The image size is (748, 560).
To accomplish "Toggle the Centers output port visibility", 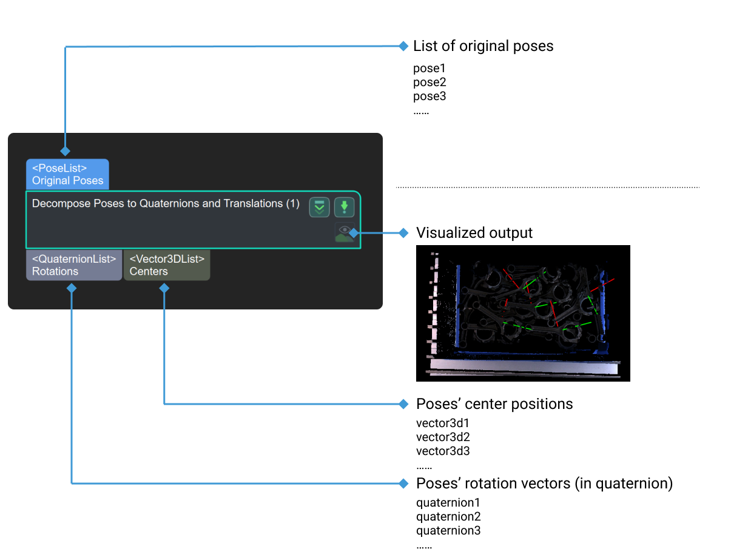I will click(x=163, y=289).
